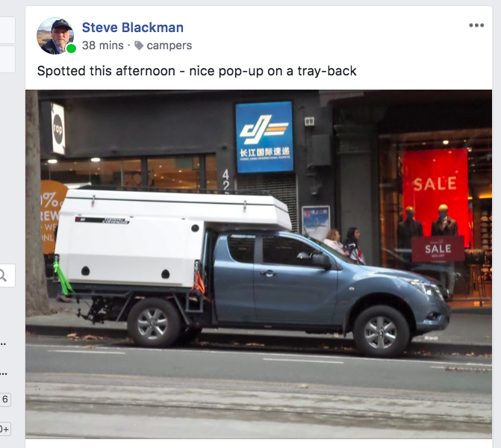The width and height of the screenshot is (501, 448).
Task: Click the magnifier search icon at left edge
Action: pos(3,275)
